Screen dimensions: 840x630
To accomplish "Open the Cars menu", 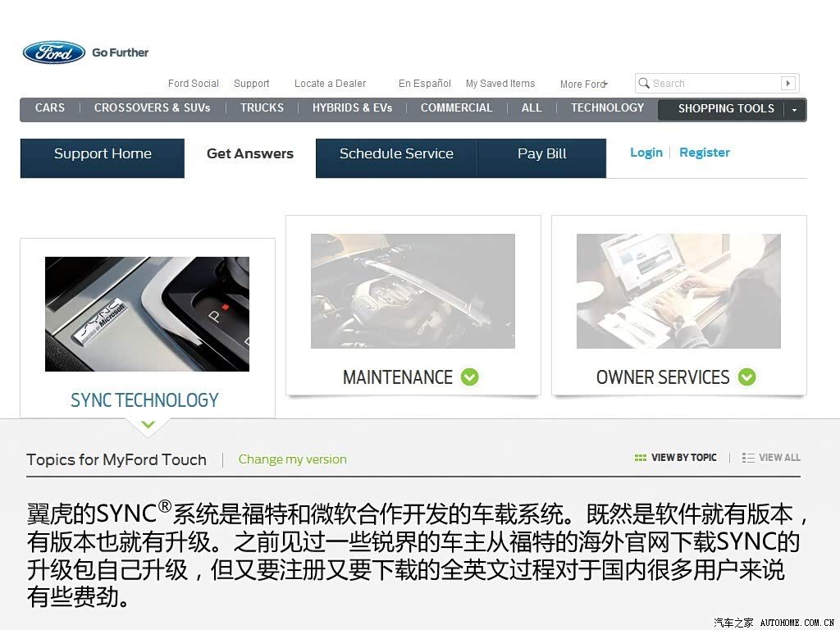I will (50, 107).
